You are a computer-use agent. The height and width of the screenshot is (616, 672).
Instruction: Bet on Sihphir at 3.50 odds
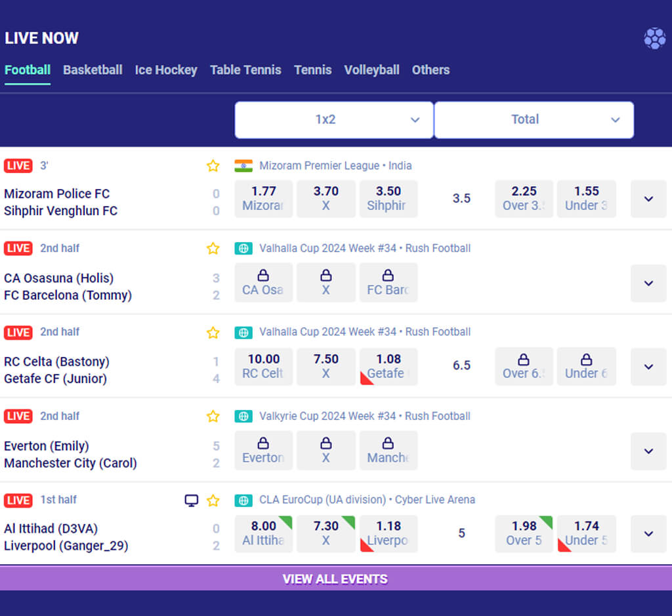388,199
